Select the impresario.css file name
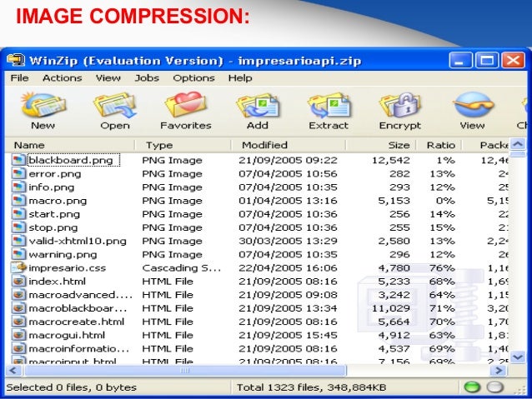This screenshot has height=399, width=532. coord(68,268)
